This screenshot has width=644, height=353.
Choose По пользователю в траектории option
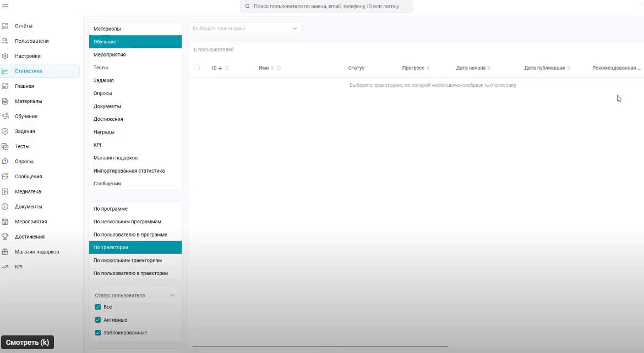point(135,273)
